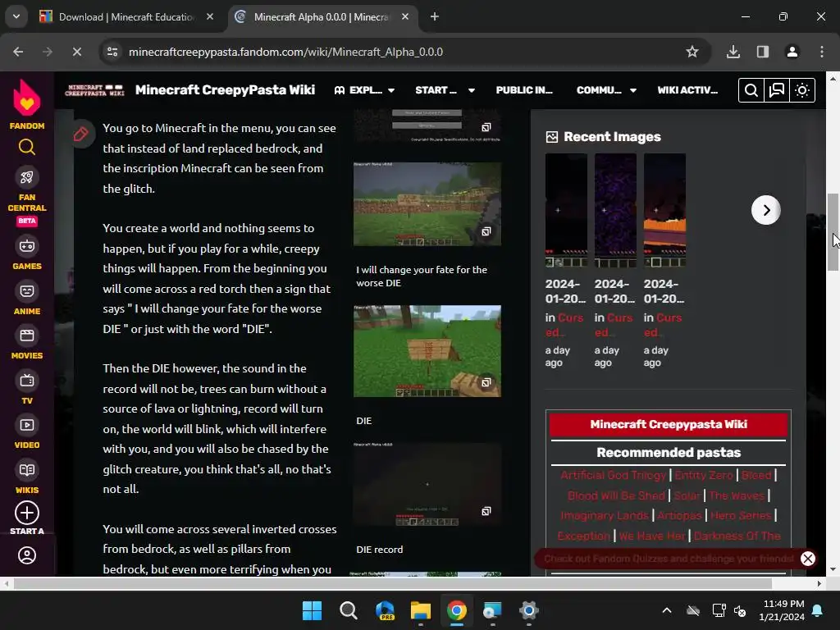Viewport: 840px width, 630px height.
Task: Click the Minecraft CreepyPasta Wiki title link
Action: click(225, 90)
